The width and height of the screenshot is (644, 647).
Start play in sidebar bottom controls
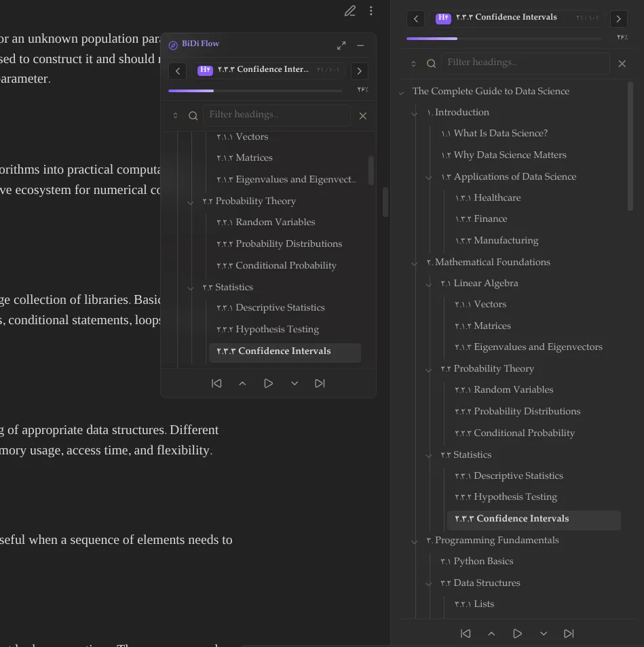[517, 633]
